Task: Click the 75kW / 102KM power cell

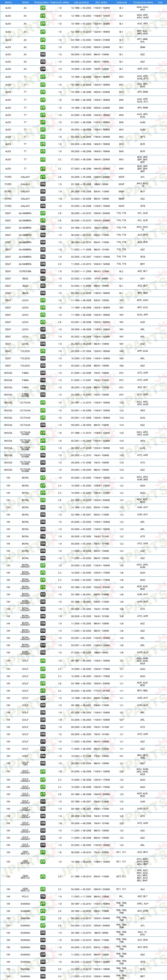Action: [101, 852]
